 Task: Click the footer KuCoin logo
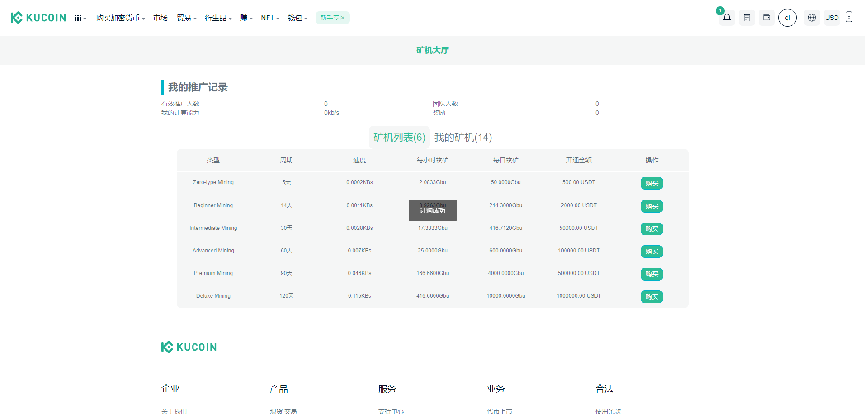[189, 347]
